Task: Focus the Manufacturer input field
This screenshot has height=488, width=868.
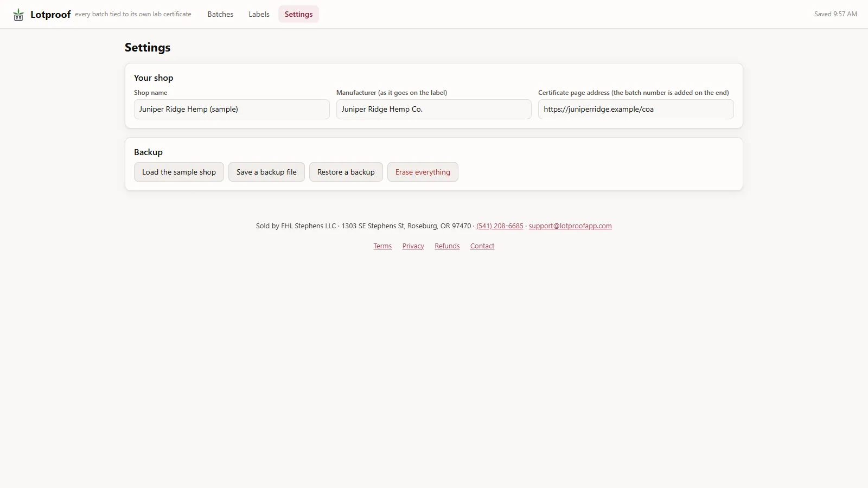Action: coord(433,109)
